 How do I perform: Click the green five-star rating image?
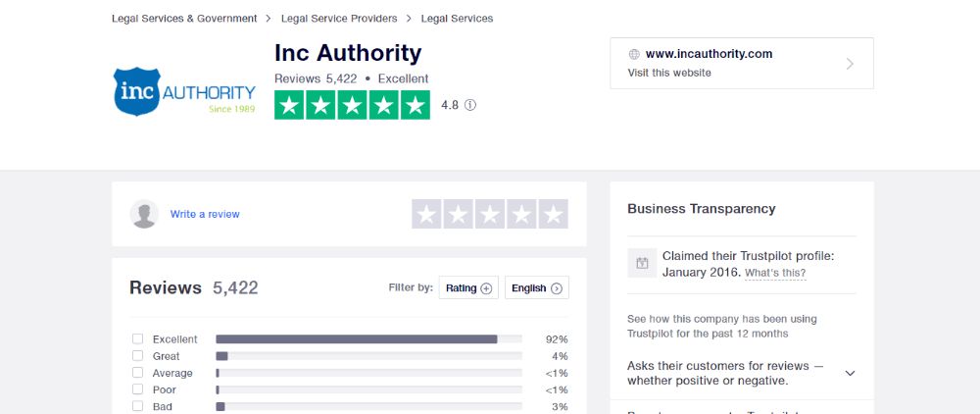[352, 105]
